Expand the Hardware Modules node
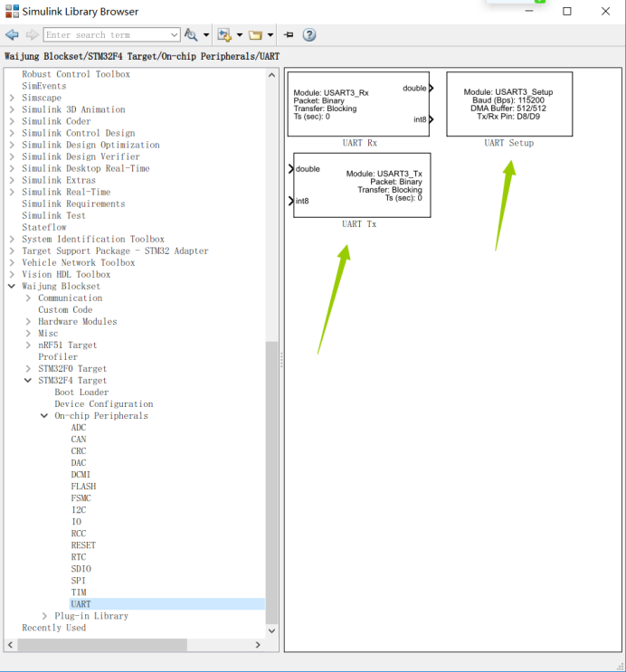This screenshot has width=626, height=672. click(28, 321)
